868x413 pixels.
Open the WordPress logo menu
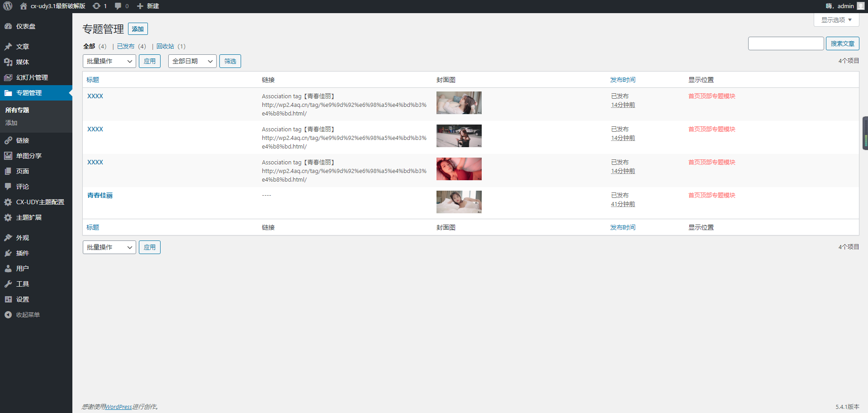[x=8, y=6]
